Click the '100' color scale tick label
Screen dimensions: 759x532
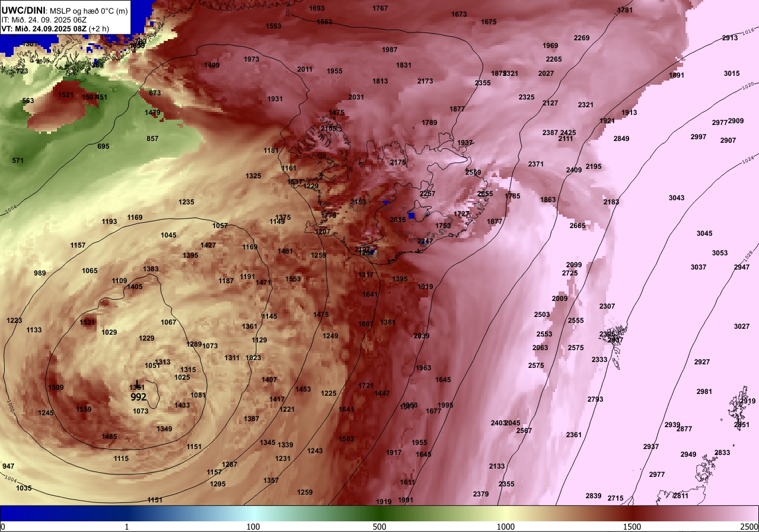point(253,527)
